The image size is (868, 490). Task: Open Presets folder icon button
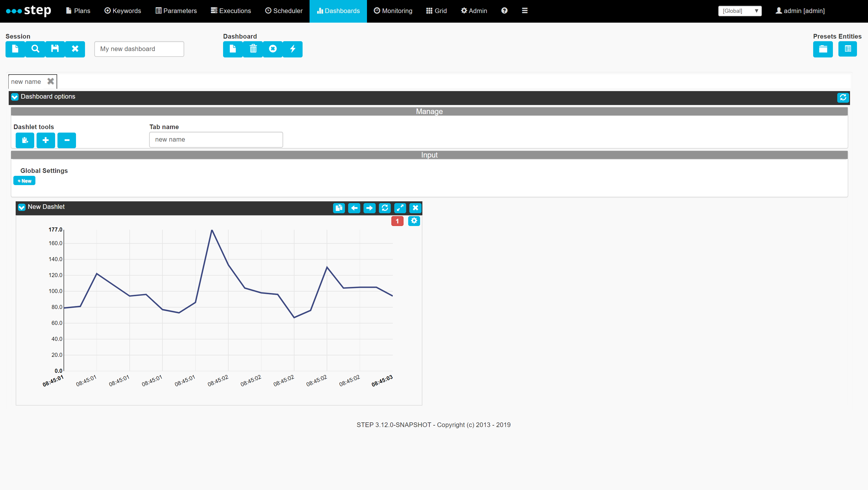pyautogui.click(x=823, y=49)
